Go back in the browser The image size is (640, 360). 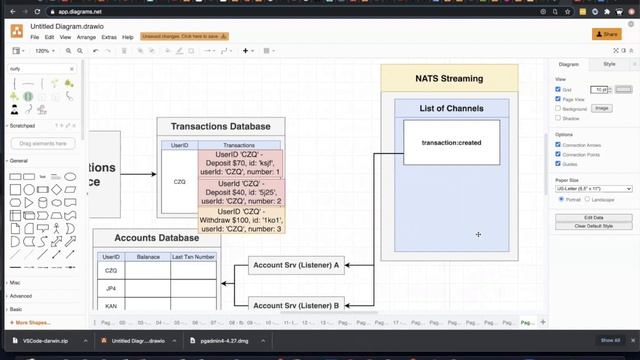(x=13, y=12)
